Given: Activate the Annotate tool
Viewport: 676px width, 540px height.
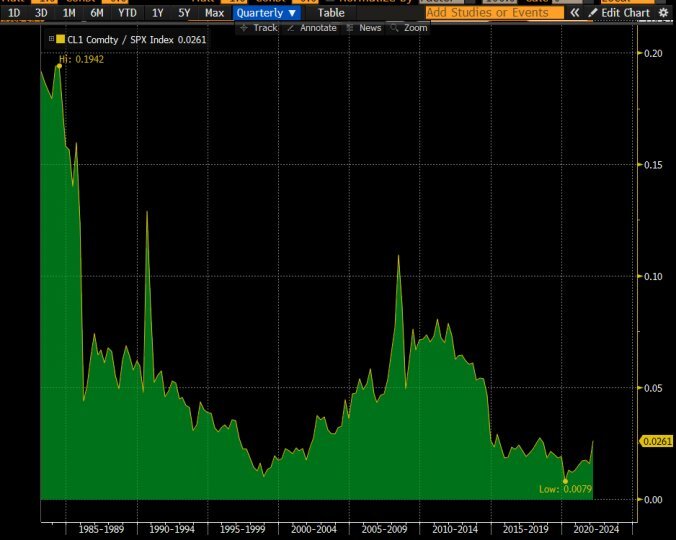Looking at the screenshot, I should coord(312,28).
